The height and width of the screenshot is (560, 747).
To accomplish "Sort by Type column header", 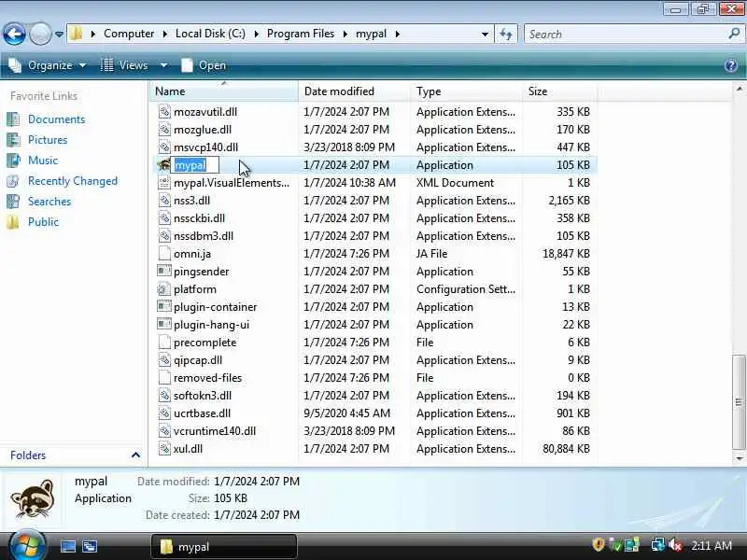I will pos(466,91).
